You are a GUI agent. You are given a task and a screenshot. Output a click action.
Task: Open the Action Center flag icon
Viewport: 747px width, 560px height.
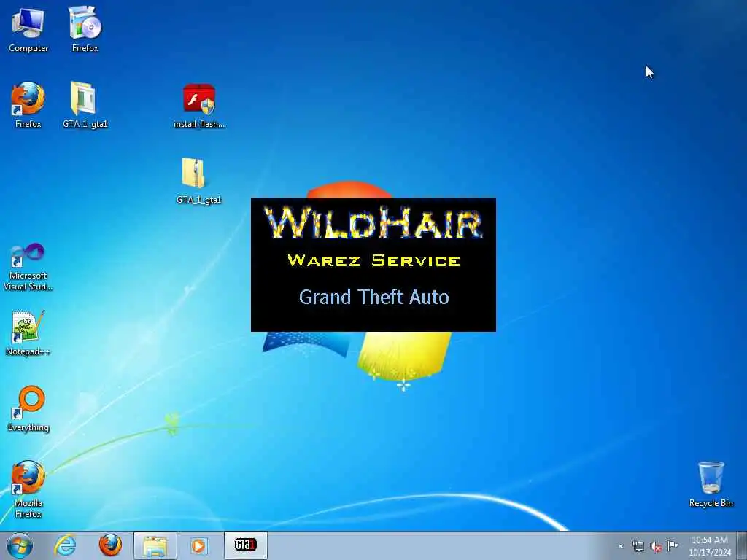[673, 545]
